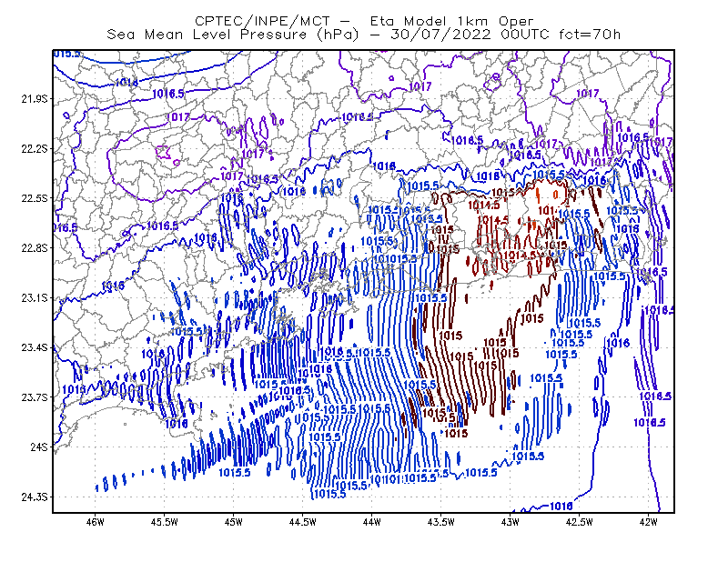
Task: Click the 42.5W longitude axis label
Action: pyautogui.click(x=580, y=522)
